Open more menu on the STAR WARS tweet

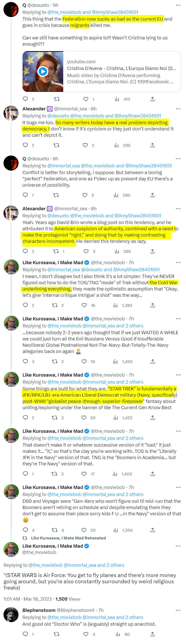click(178, 546)
